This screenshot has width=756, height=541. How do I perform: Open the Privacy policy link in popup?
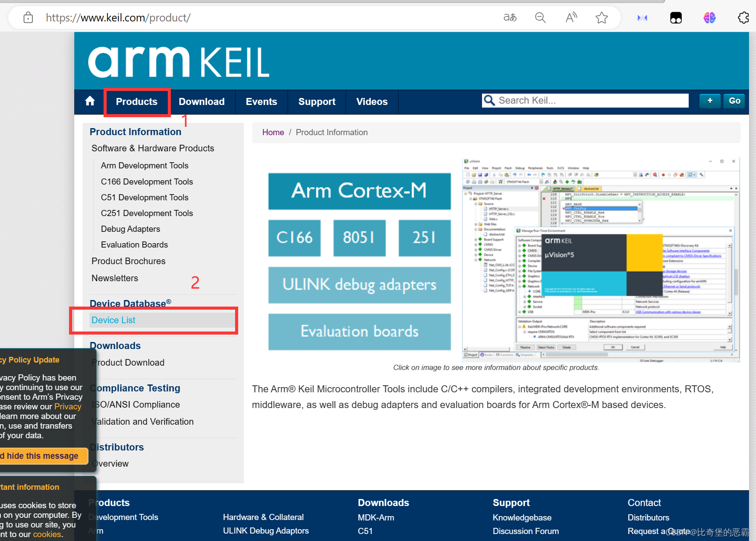68,406
